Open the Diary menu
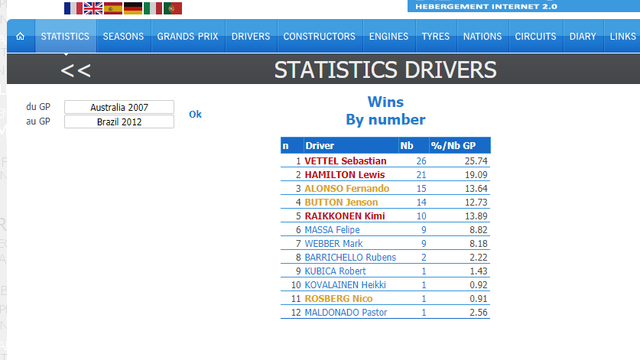Screen dimensions: 640x360 click(x=582, y=36)
